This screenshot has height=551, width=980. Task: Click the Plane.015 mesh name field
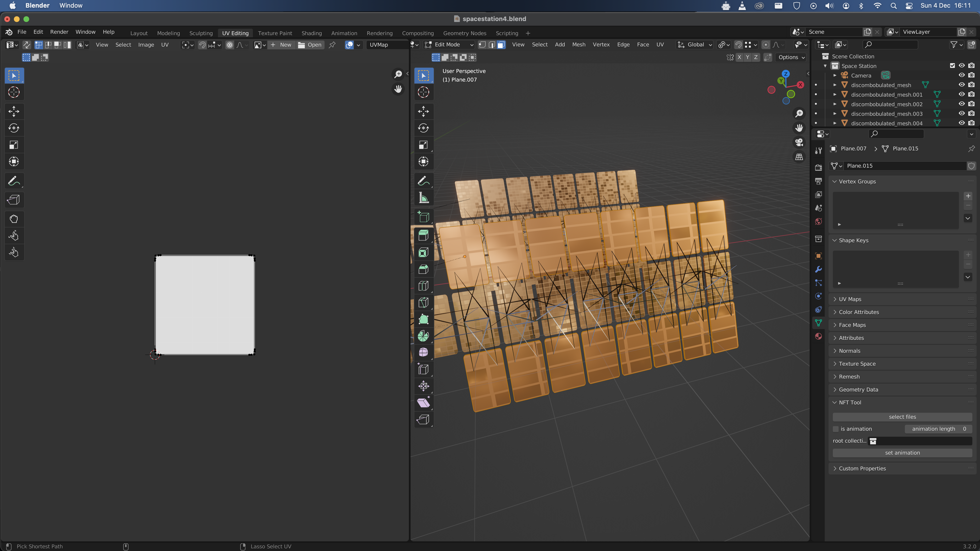(x=905, y=166)
